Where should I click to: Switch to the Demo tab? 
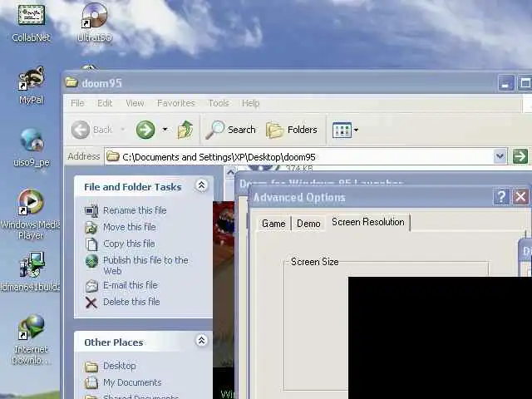pyautogui.click(x=308, y=224)
